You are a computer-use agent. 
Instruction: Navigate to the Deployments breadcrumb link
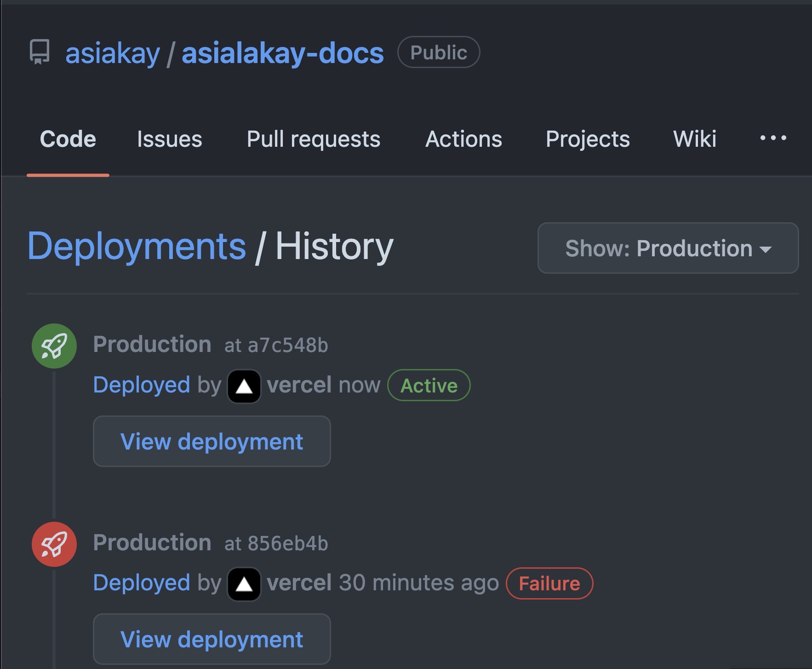pos(137,247)
